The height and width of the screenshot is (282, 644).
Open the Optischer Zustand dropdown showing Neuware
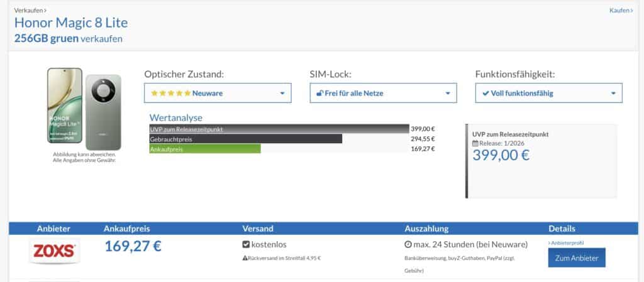click(218, 93)
